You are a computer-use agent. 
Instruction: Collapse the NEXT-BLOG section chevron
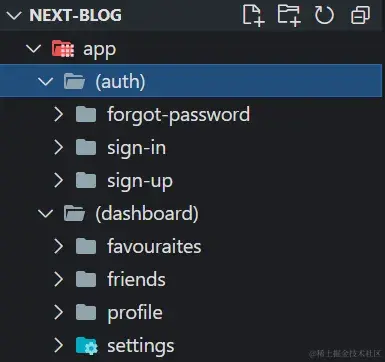pyautogui.click(x=14, y=15)
